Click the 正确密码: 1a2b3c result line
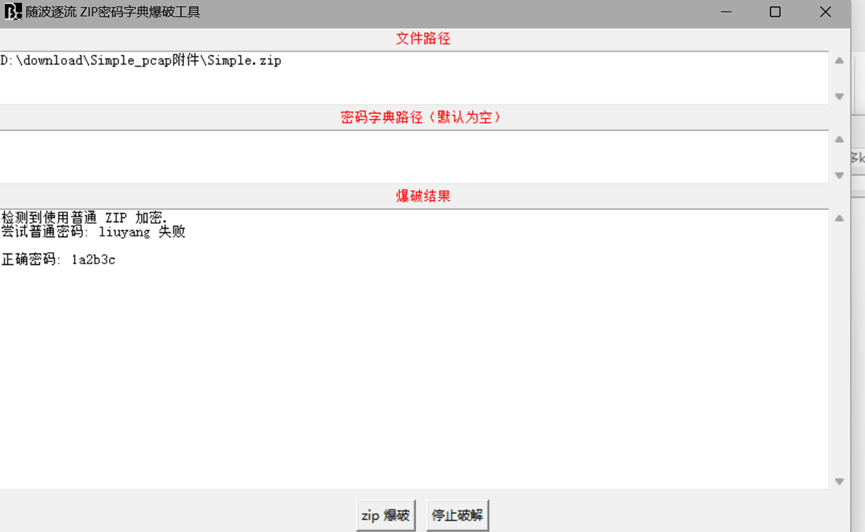Screen dimensions: 865x532 point(59,260)
